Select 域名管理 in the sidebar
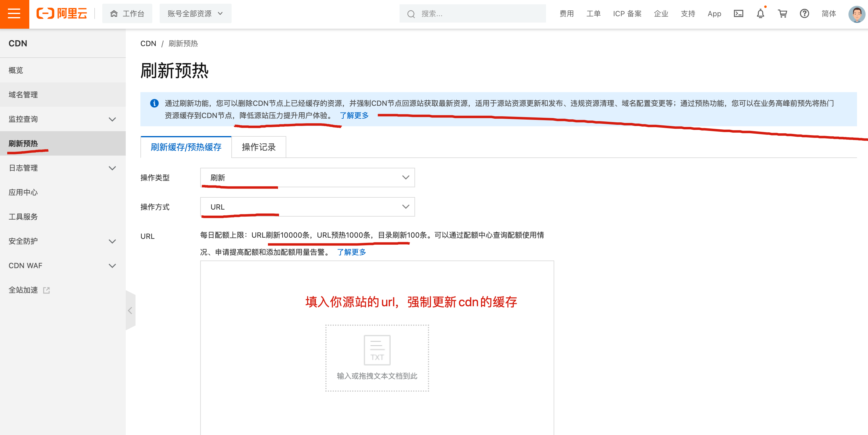The image size is (868, 435). (23, 95)
